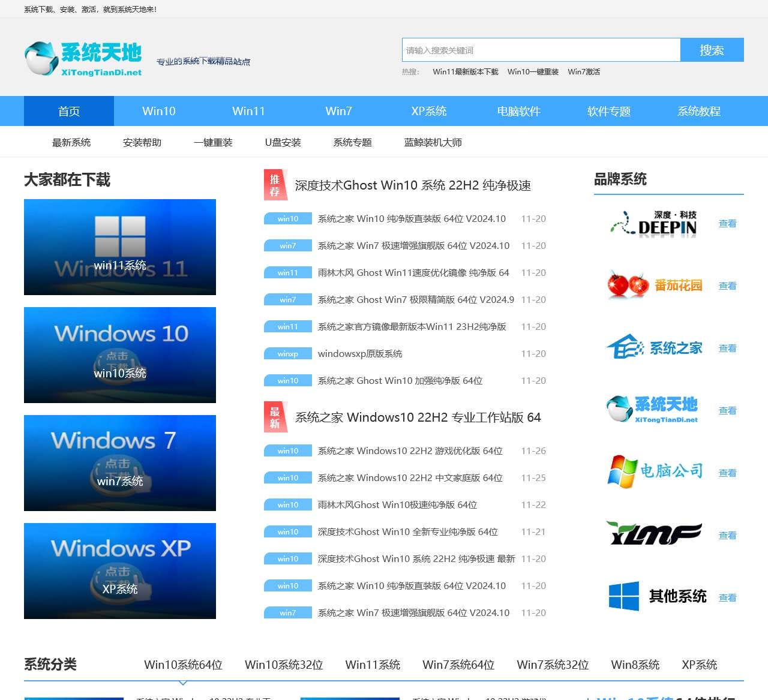768x700 pixels.
Task: Open the Win10 nav tab
Action: (x=159, y=111)
